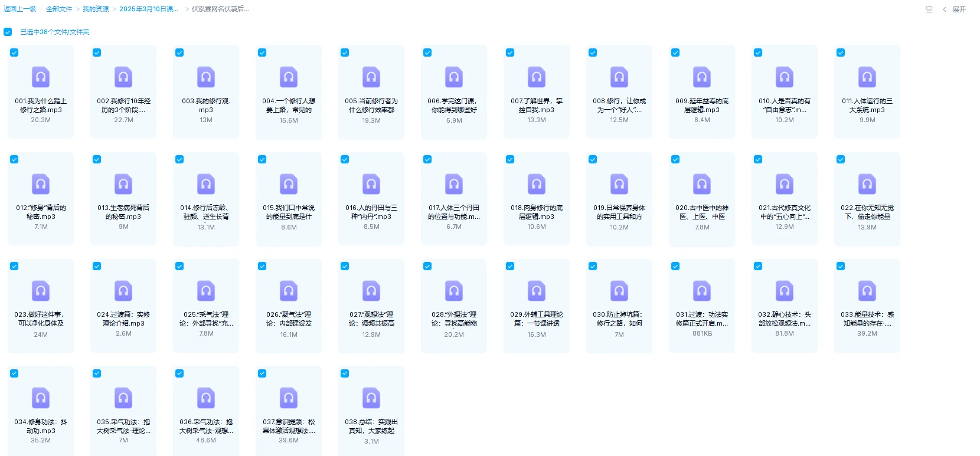Uncheck the checkbox on 010.人是否真的有“自由意志”
Viewport: 980px width, 456px height.
758,53
